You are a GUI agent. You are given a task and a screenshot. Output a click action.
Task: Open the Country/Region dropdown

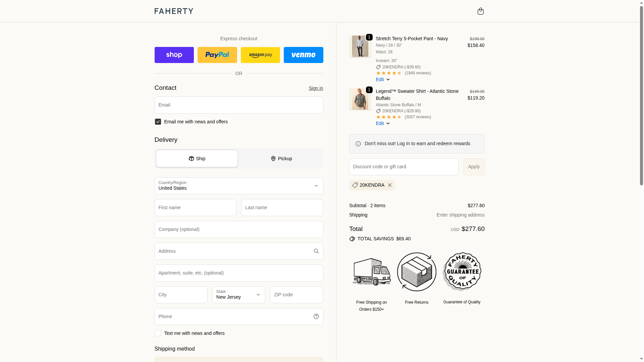(x=239, y=186)
